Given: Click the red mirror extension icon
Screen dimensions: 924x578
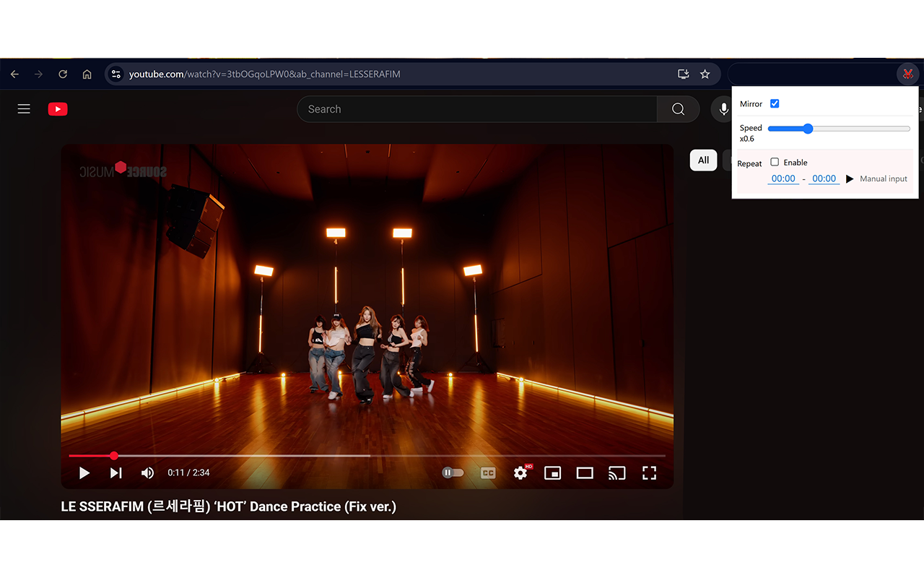Looking at the screenshot, I should point(907,74).
